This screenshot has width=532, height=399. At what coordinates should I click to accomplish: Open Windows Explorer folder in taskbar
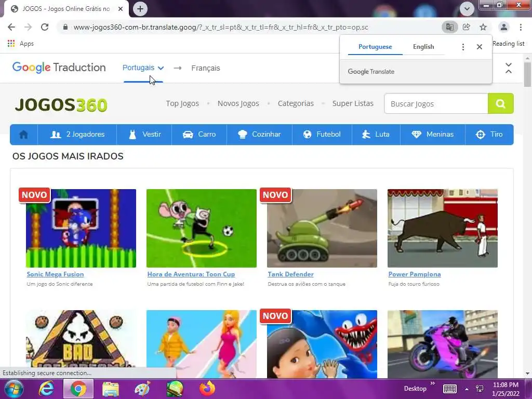tap(111, 389)
